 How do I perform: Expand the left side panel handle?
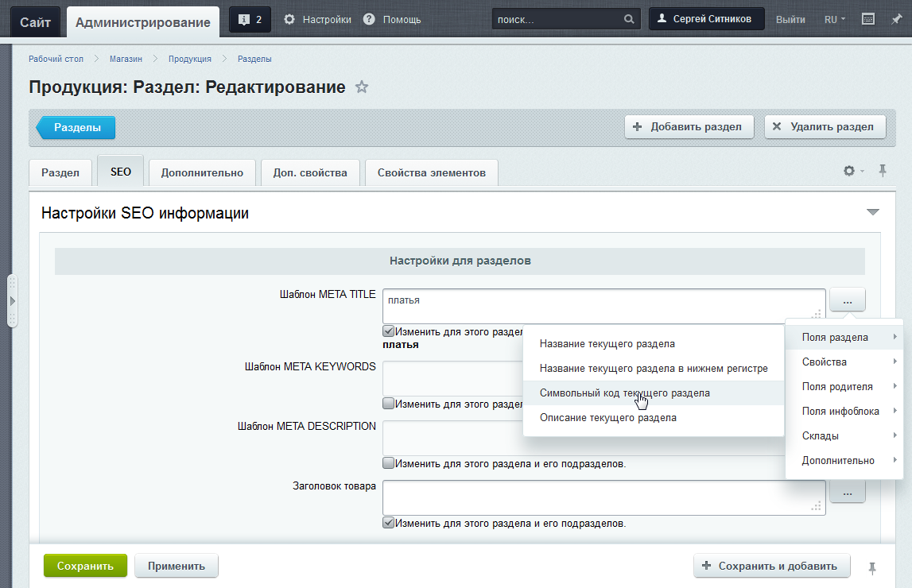(12, 301)
